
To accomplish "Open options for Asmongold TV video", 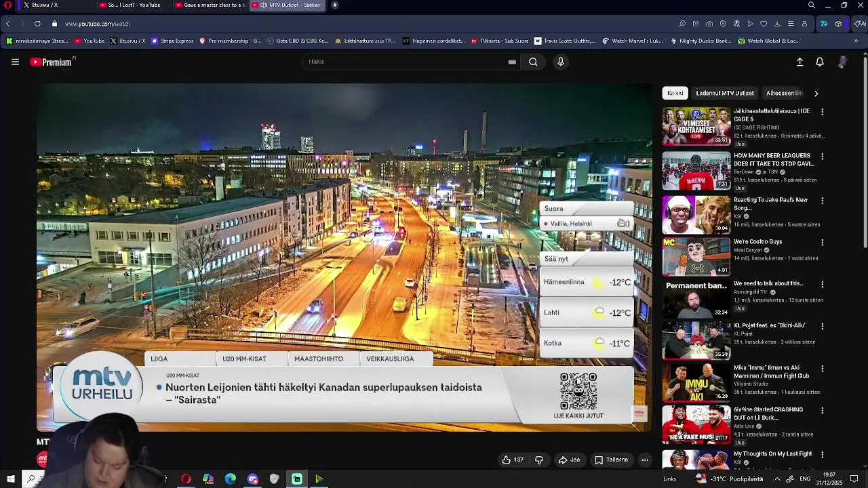I will pos(823,285).
